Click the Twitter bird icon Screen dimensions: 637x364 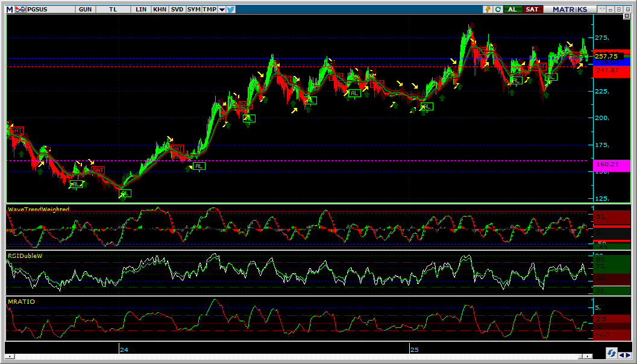pyautogui.click(x=231, y=10)
